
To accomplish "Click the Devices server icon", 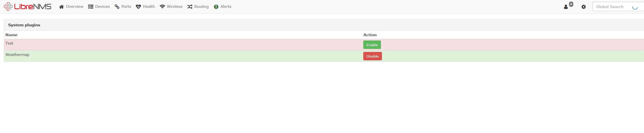I will click(x=91, y=7).
